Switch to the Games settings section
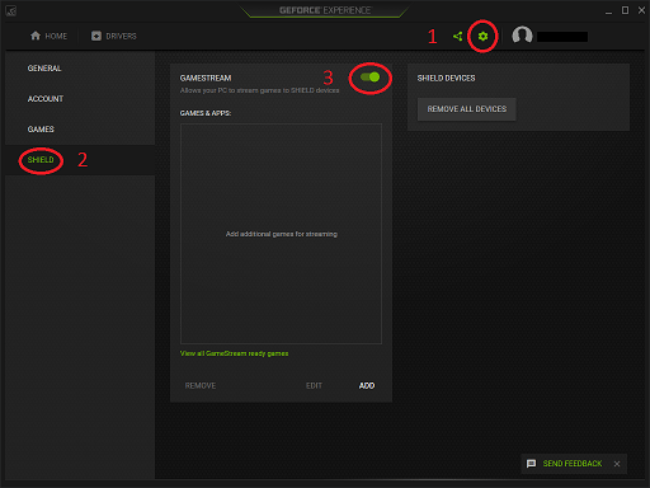The width and height of the screenshot is (650, 488). click(x=41, y=130)
